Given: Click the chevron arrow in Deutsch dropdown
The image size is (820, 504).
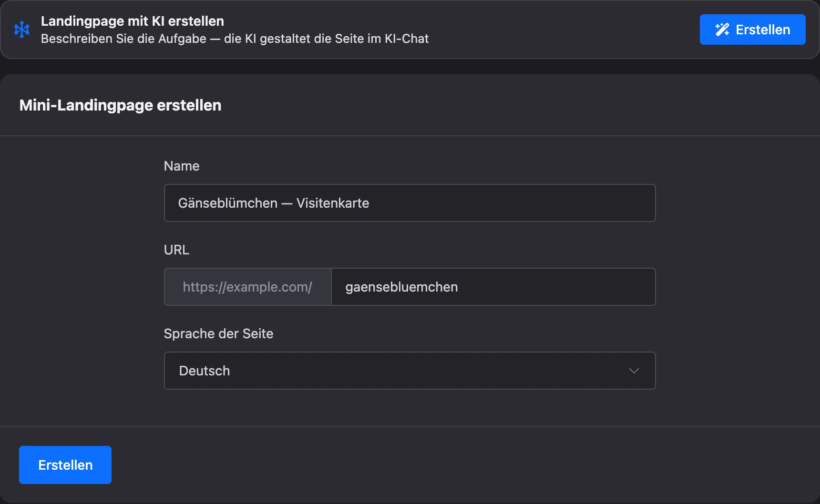Looking at the screenshot, I should pyautogui.click(x=634, y=371).
